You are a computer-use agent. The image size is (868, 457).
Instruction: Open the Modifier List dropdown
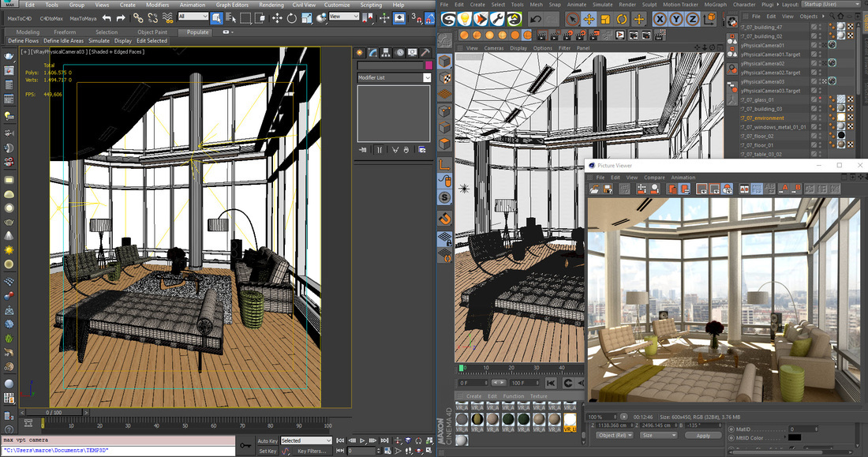[x=427, y=78]
